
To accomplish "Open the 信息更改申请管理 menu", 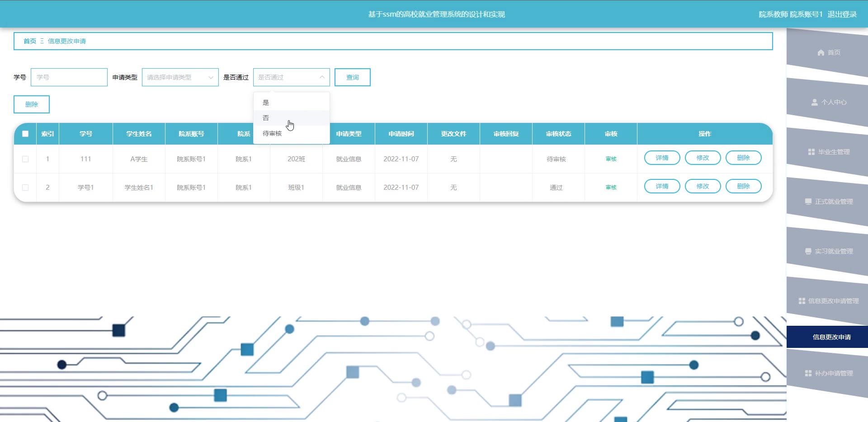I will (828, 301).
